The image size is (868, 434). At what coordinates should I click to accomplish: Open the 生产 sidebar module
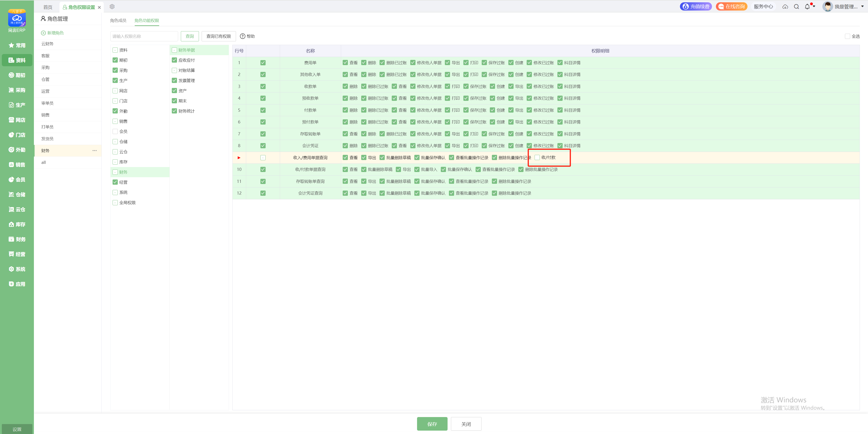click(17, 105)
